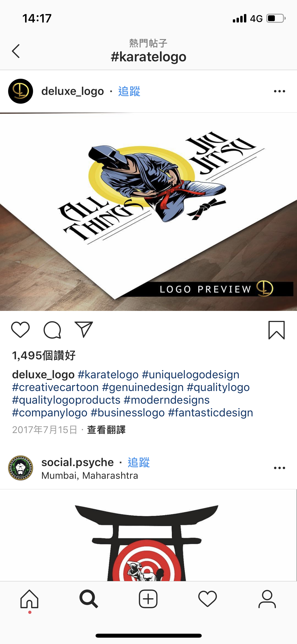Open the Search tab magnifier icon
Viewport: 297px width, 644px height.
89,599
